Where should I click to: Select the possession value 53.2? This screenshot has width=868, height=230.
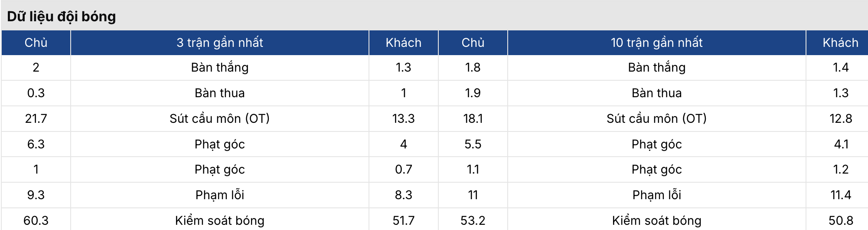coord(473,220)
